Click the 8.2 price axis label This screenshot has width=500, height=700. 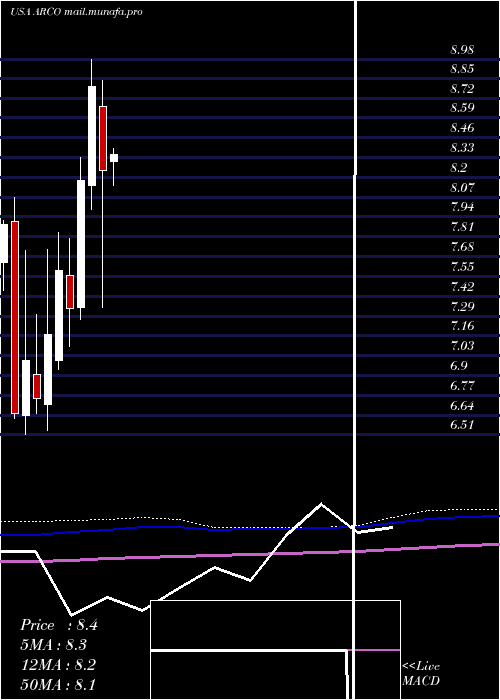tap(458, 168)
